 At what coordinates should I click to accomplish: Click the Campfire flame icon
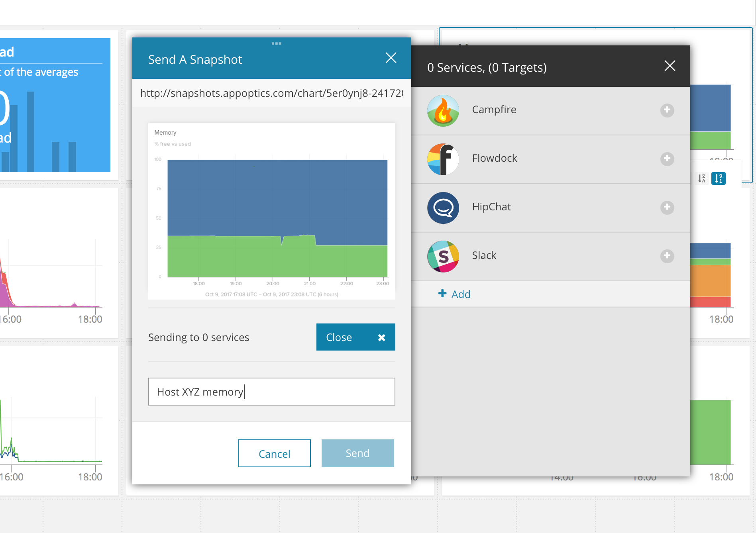click(x=443, y=111)
